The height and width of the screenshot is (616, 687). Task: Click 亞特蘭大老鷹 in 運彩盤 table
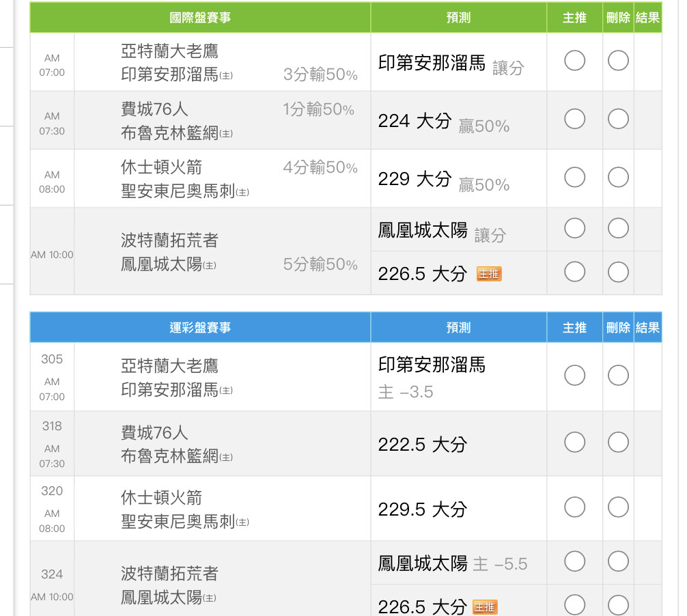click(169, 365)
